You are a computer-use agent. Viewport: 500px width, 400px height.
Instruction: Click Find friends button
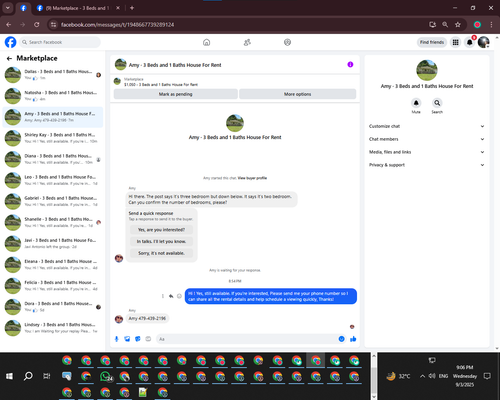tap(432, 42)
